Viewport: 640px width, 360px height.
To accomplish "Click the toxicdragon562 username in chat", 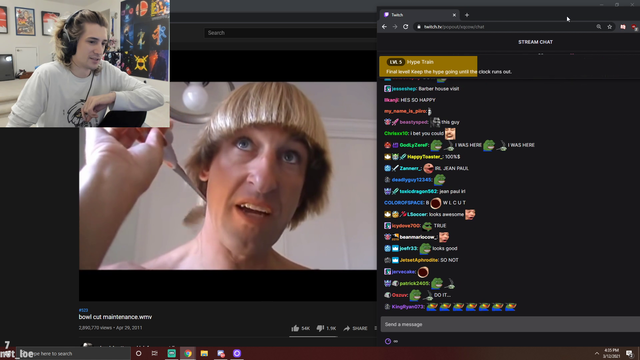I will click(418, 191).
